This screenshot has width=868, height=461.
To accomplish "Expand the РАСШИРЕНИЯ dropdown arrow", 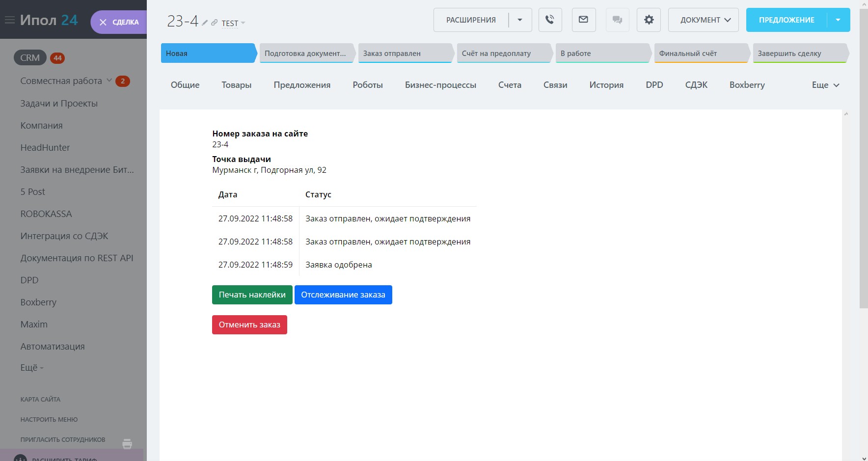I will pyautogui.click(x=520, y=20).
